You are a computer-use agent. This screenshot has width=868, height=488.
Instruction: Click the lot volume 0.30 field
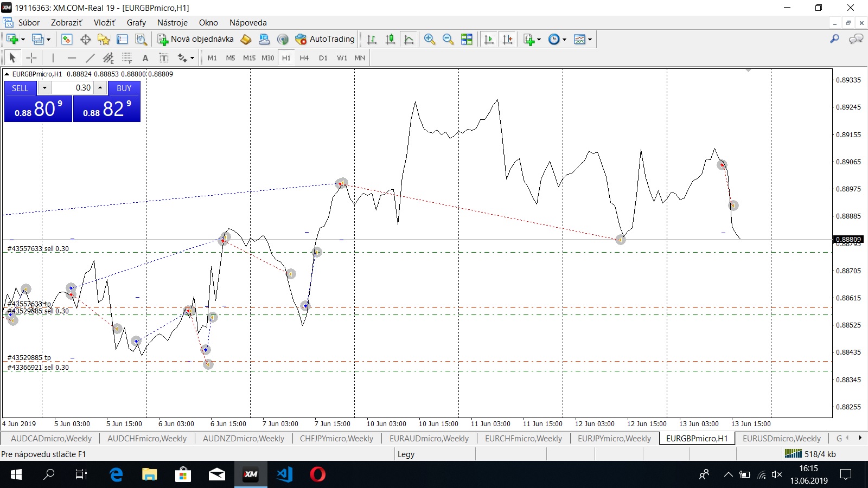click(73, 88)
